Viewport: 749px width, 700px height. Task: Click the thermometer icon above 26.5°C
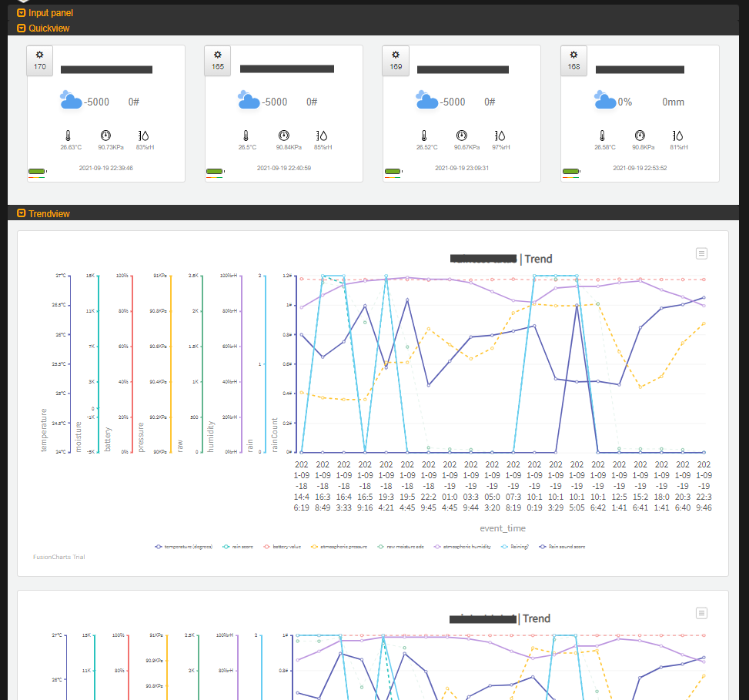246,136
